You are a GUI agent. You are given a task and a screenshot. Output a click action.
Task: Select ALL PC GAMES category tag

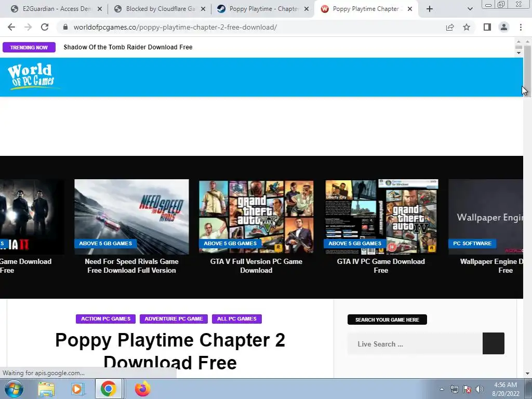pos(237,319)
